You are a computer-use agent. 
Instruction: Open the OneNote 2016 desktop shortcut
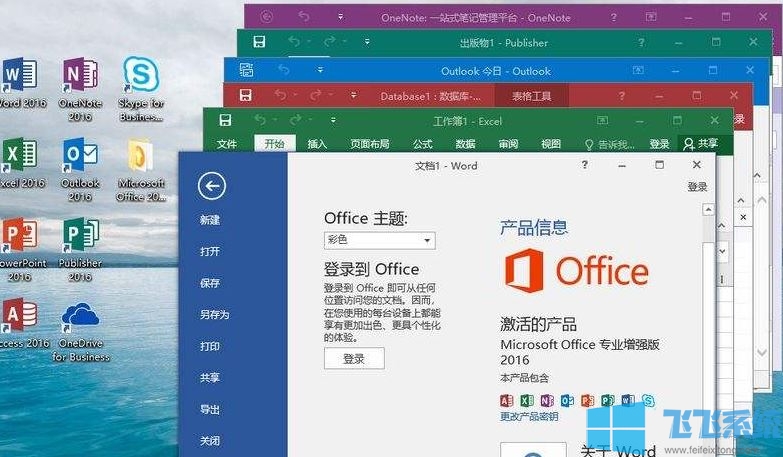(80, 89)
